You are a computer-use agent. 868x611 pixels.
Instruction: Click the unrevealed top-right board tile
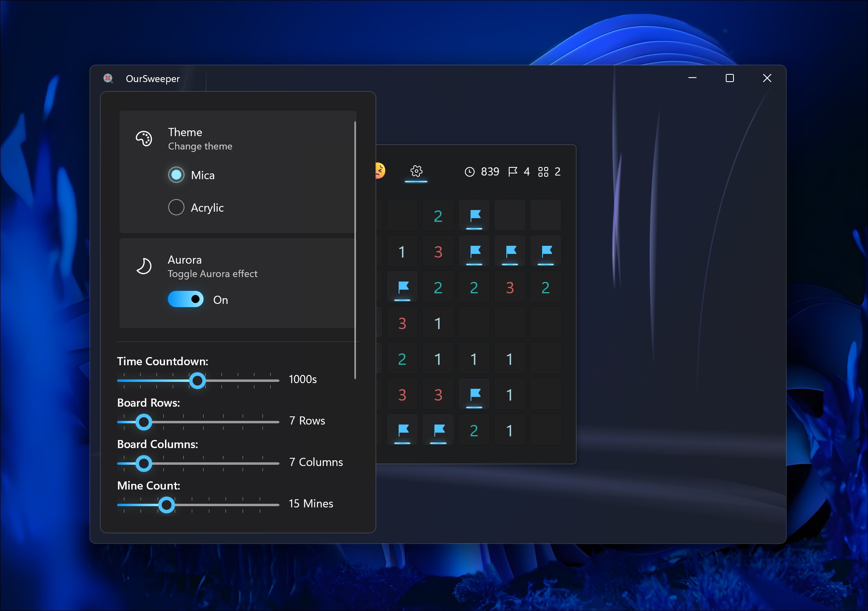546,215
